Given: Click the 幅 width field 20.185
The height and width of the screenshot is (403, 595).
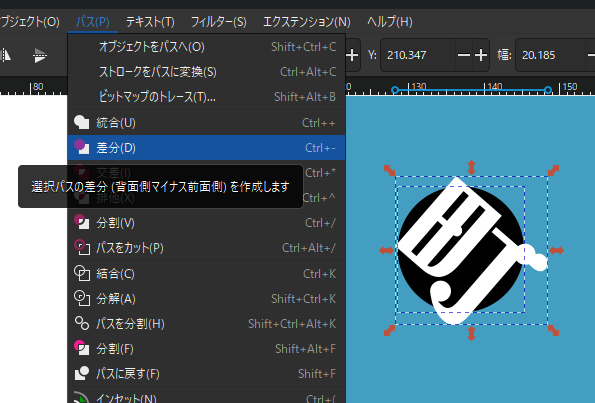Looking at the screenshot, I should point(550,55).
